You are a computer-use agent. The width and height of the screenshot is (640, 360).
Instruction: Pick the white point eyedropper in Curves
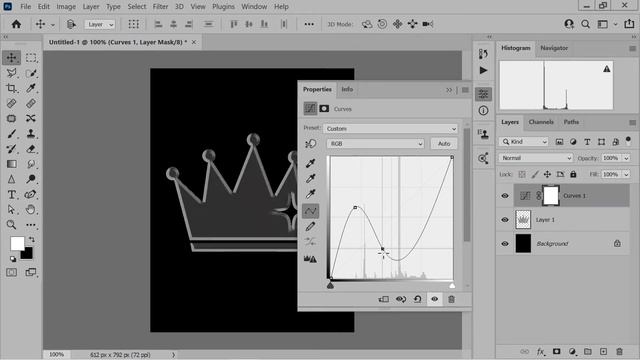tap(311, 194)
